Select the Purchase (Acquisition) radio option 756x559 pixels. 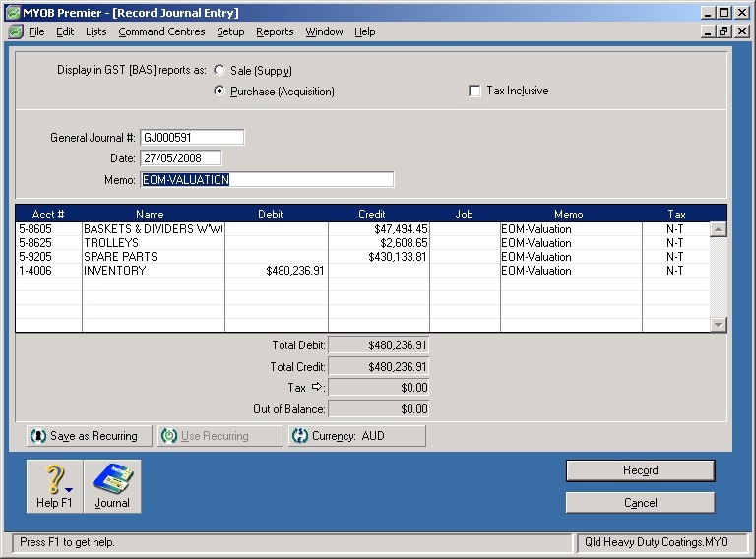220,91
